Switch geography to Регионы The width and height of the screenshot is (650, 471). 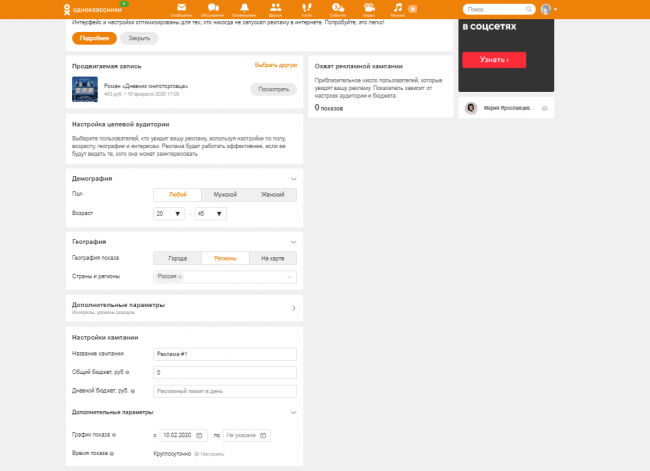click(x=225, y=258)
